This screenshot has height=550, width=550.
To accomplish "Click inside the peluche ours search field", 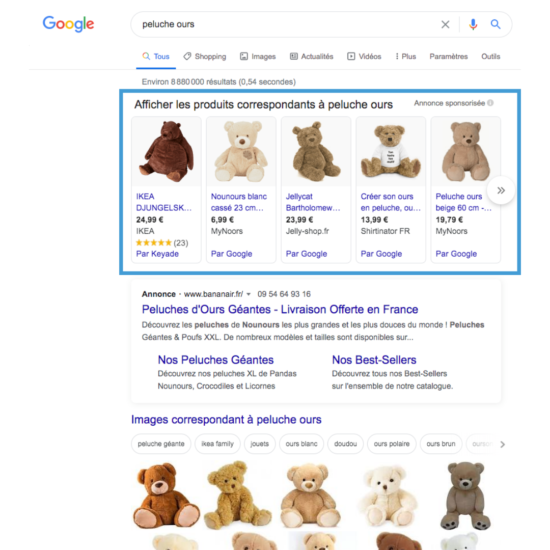I will click(x=284, y=24).
